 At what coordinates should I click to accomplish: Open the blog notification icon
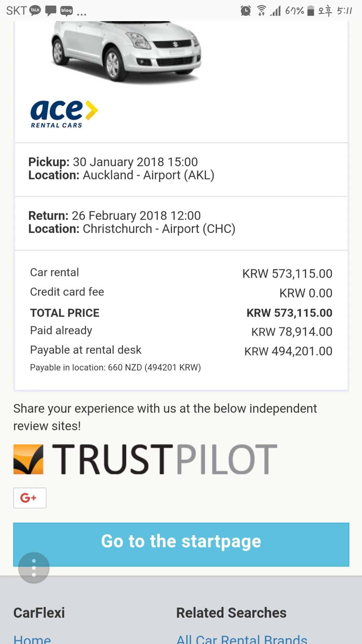pos(66,11)
